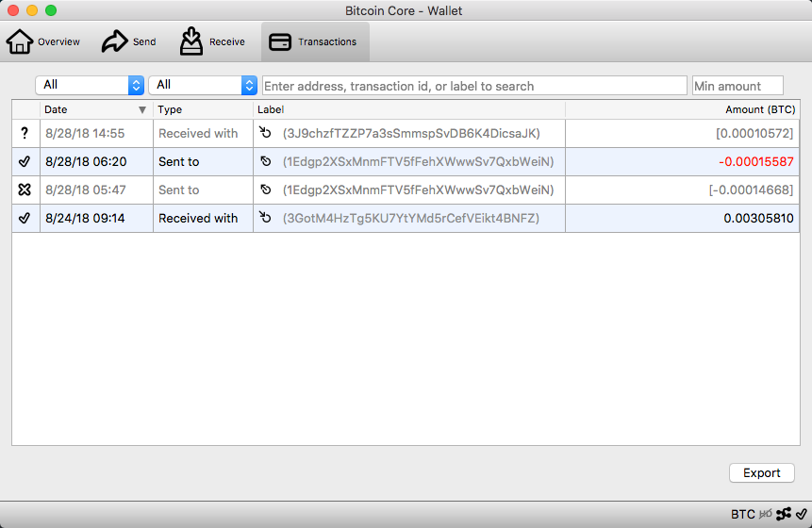
Task: Click 'Received with' in the 8/28/18 14:55 row
Action: click(198, 134)
